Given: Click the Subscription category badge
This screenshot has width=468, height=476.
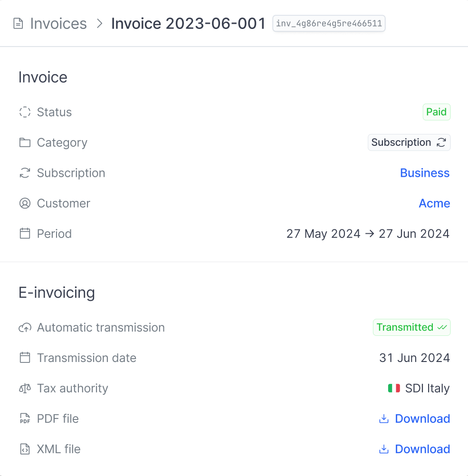Looking at the screenshot, I should click(x=409, y=143).
